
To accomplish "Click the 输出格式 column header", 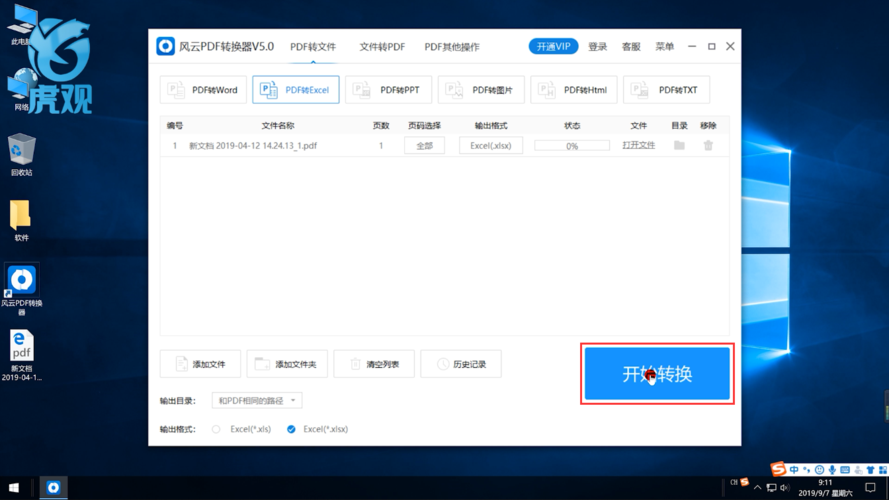I will (491, 125).
